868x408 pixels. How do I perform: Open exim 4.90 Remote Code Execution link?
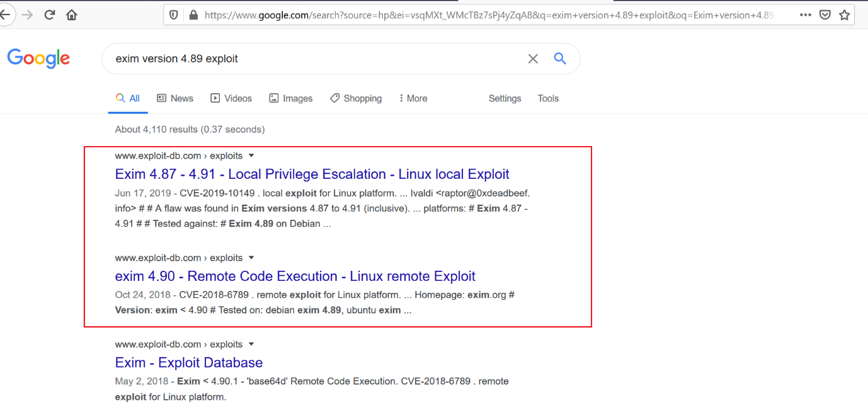click(x=295, y=276)
